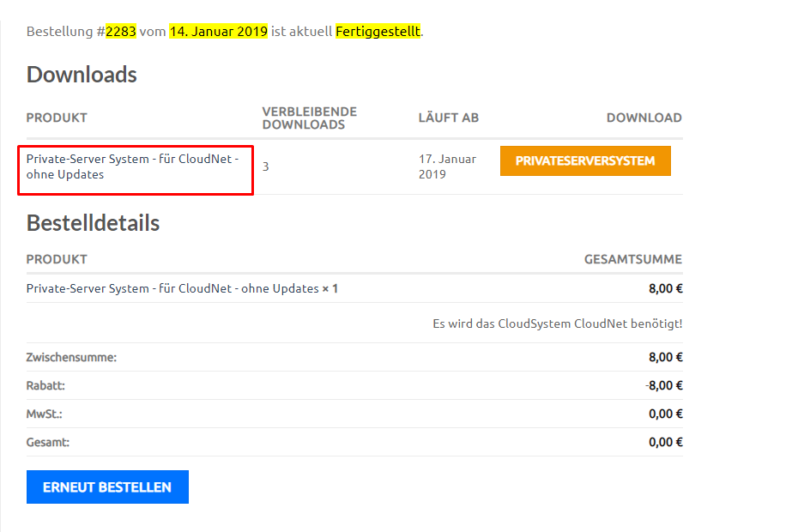Click expiry date 17. Januar 2019
Viewport: 798px width, 532px height.
point(447,166)
